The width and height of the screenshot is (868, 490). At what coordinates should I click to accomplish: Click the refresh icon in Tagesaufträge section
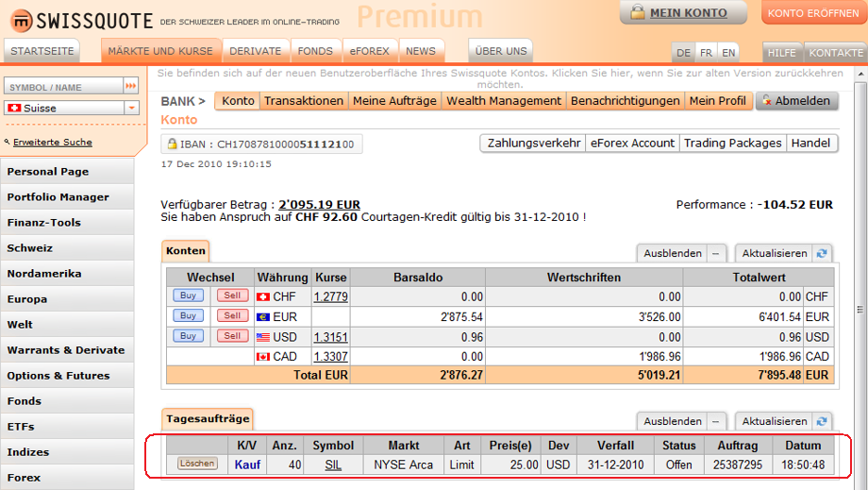click(822, 421)
